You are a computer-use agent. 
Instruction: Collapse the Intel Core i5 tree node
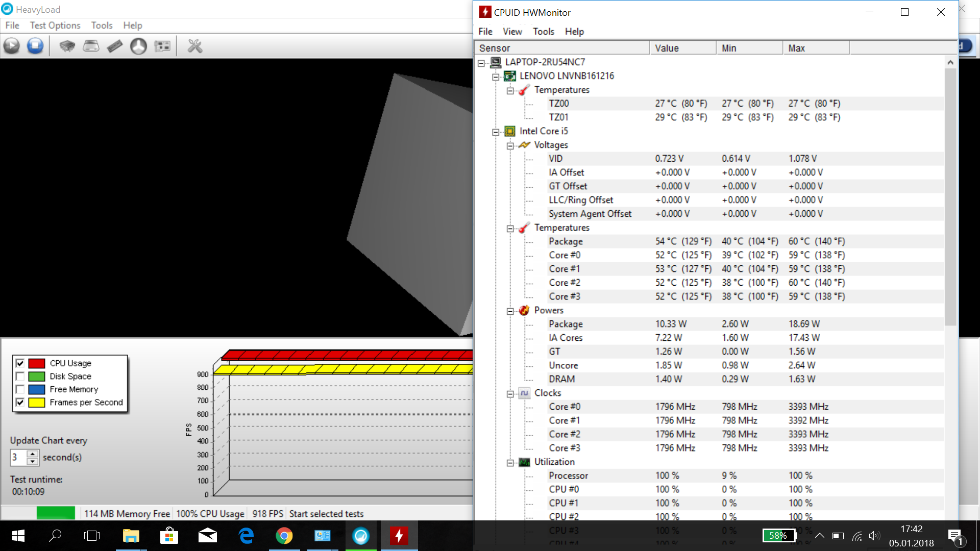[496, 132]
